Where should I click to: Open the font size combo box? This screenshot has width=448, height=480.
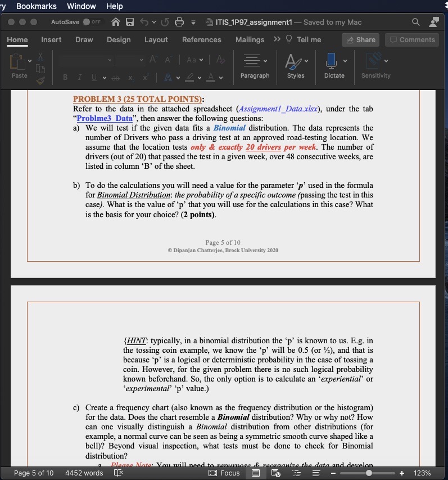[129, 60]
